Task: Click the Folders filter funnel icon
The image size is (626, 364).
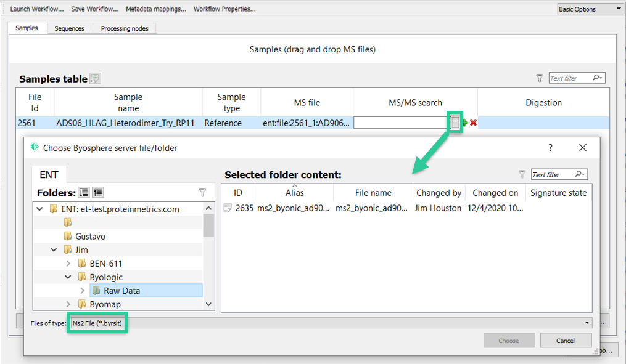Action: [202, 193]
